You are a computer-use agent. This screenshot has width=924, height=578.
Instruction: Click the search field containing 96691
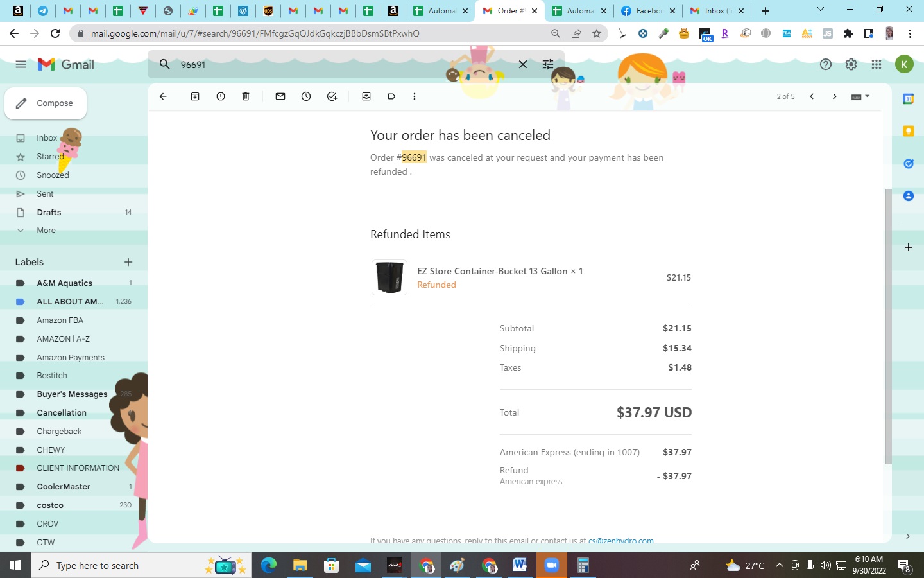346,64
